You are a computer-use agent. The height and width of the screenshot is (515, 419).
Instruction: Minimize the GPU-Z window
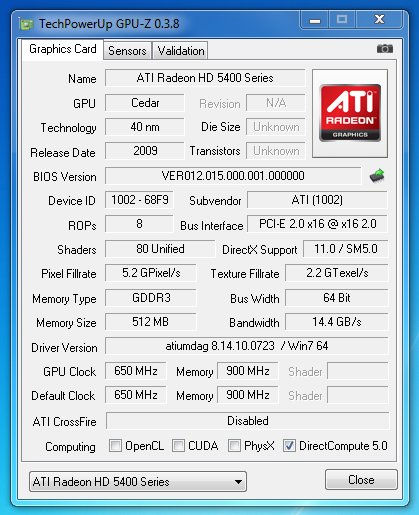(315, 20)
